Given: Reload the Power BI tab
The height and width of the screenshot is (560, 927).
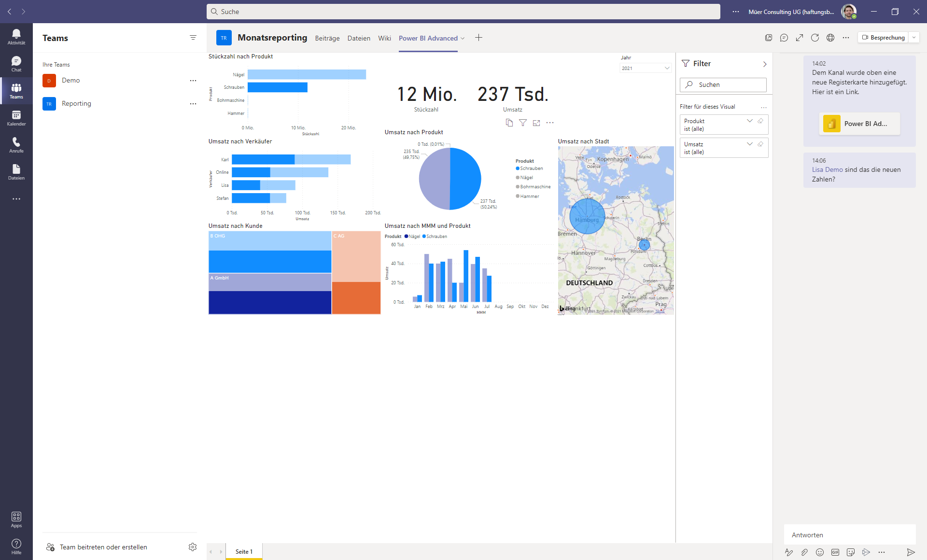Looking at the screenshot, I should pos(815,38).
